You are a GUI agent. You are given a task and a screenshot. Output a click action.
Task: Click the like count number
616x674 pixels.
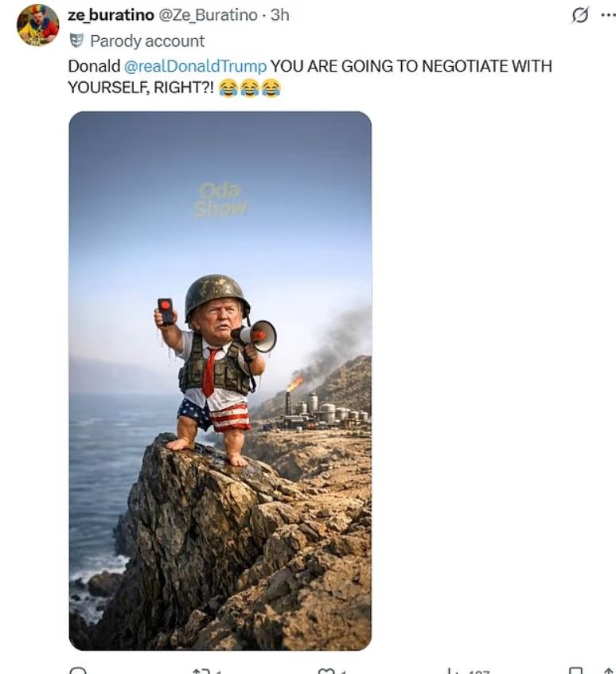pyautogui.click(x=343, y=672)
